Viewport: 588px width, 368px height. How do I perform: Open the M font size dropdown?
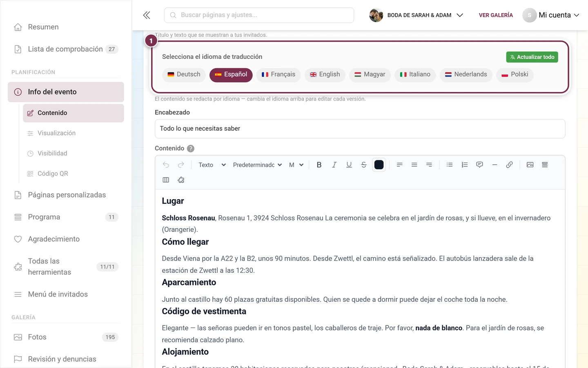(x=296, y=165)
